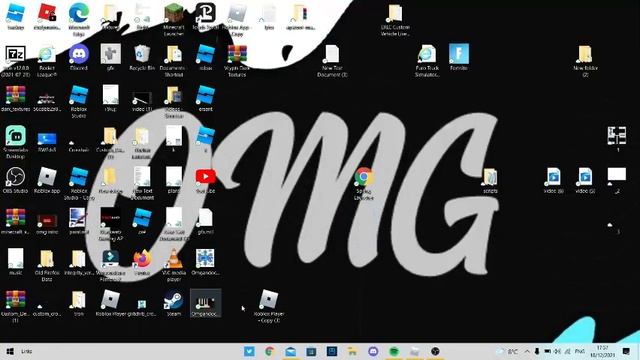Open File Explorer from the taskbar
Image resolution: width=640 pixels, height=360 pixels.
click(352, 351)
